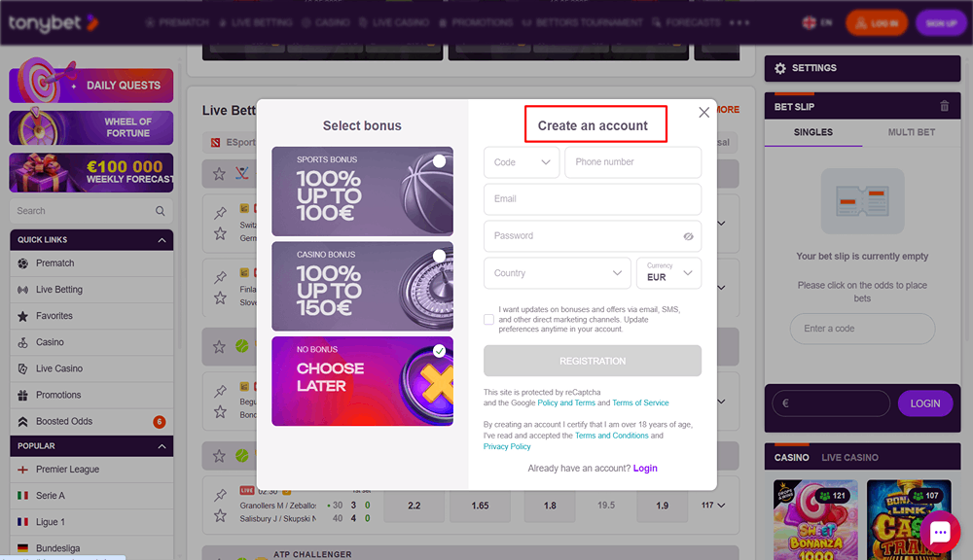
Task: Toggle password visibility with the eye icon
Action: tap(688, 236)
